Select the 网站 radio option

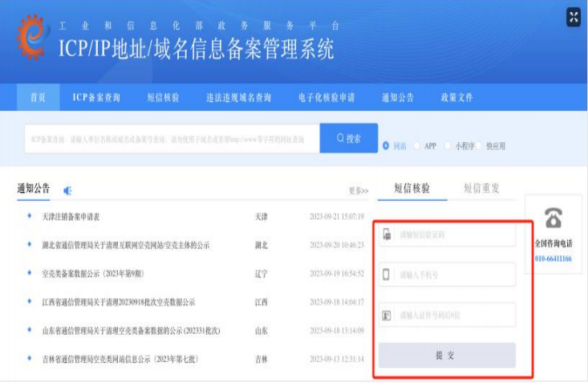[387, 146]
